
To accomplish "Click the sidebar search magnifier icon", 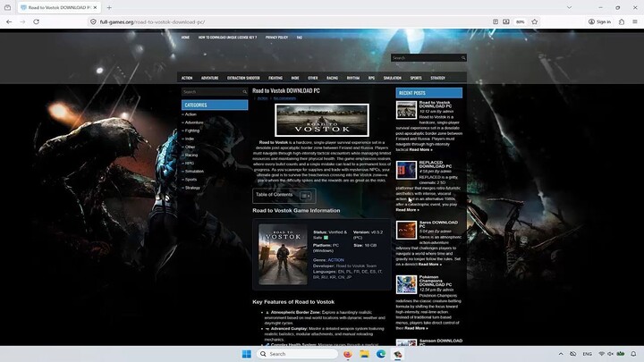I will (245, 92).
